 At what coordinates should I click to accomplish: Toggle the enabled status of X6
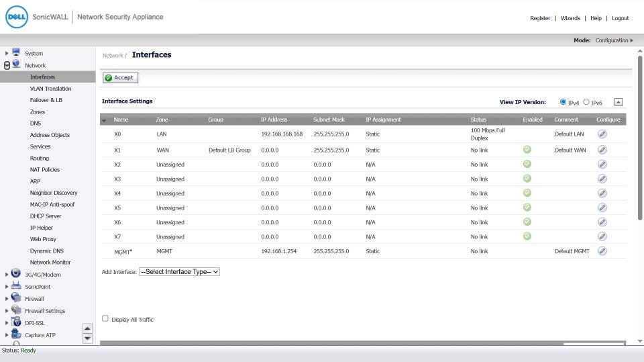pyautogui.click(x=527, y=222)
